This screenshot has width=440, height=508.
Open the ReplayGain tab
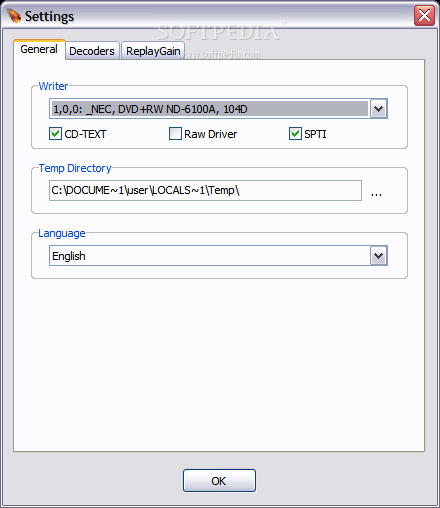153,51
